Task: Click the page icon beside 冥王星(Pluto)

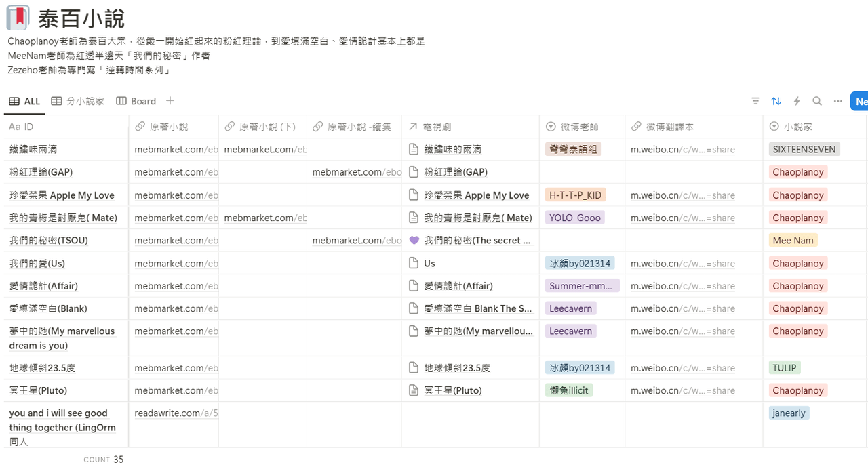Action: (414, 390)
